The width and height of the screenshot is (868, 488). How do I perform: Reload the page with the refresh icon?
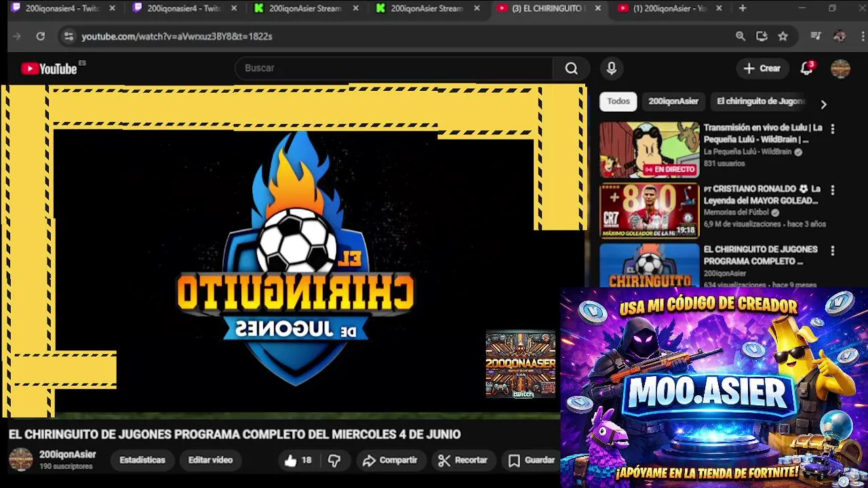coord(41,37)
